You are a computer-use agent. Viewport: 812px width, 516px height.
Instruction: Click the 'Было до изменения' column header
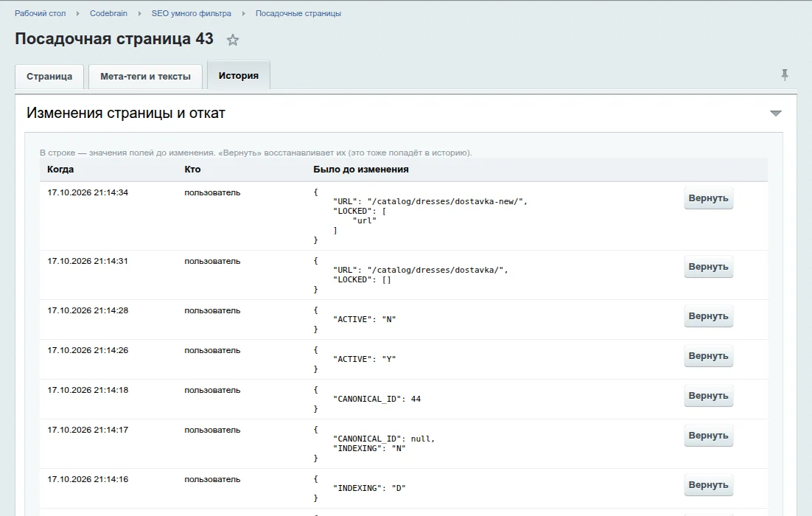coord(361,170)
